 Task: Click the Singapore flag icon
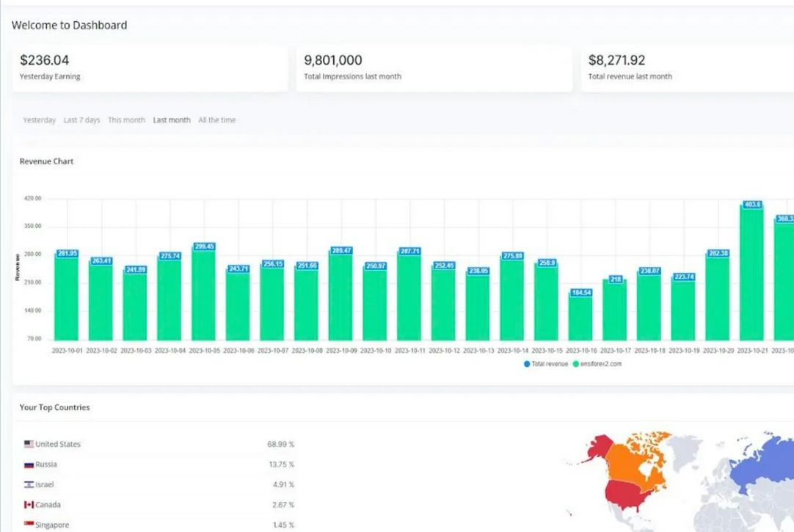(29, 525)
